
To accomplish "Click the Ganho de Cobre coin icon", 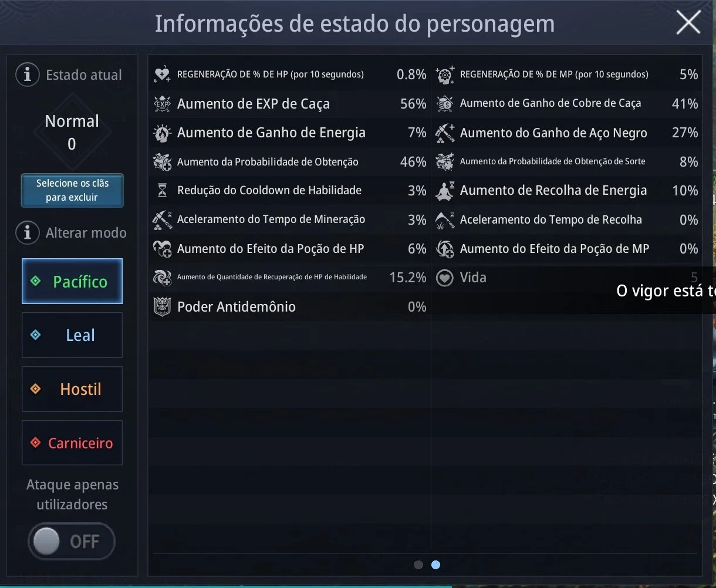I will [x=445, y=104].
